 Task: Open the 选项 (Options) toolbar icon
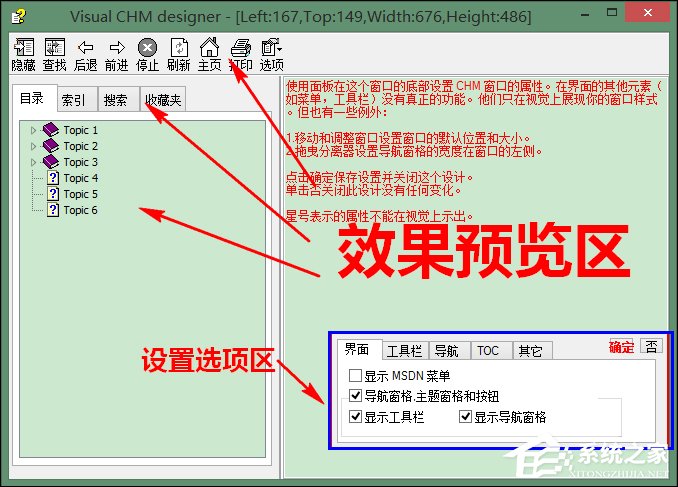point(272,48)
